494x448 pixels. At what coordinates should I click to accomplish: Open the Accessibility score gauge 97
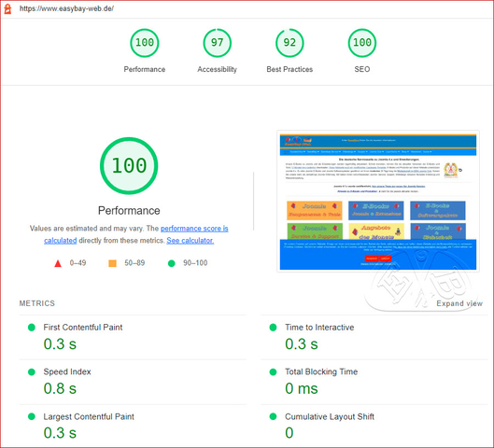[217, 43]
